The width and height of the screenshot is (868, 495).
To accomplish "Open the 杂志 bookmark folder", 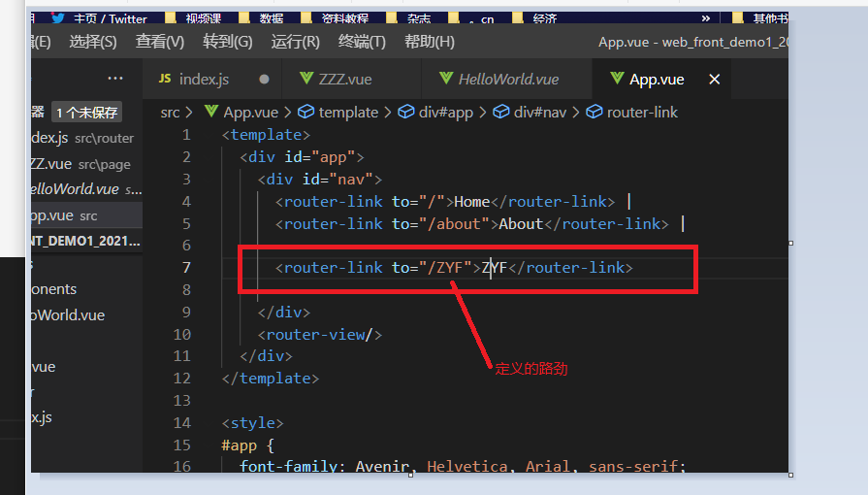I will [x=409, y=18].
